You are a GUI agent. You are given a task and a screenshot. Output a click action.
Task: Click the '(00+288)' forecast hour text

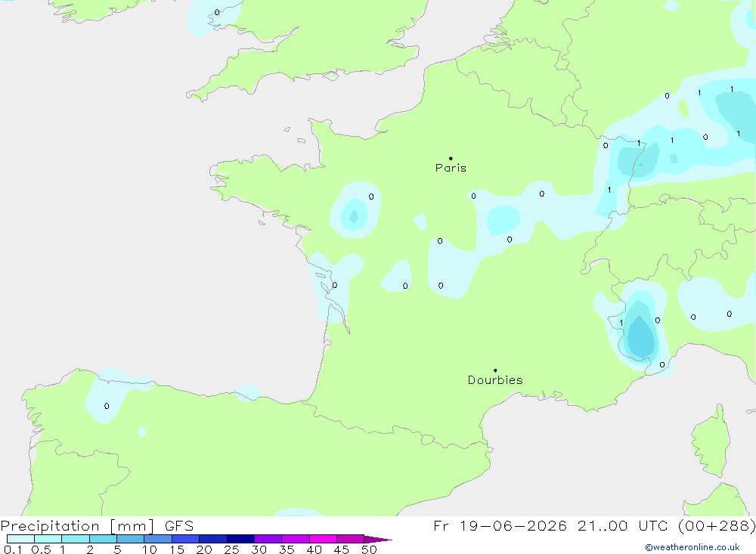pos(717,525)
